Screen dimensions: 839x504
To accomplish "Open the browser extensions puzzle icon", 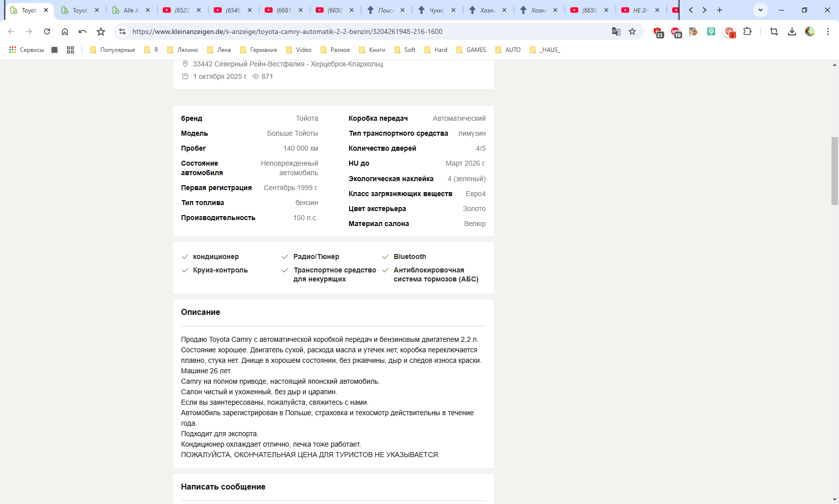I will click(x=747, y=31).
